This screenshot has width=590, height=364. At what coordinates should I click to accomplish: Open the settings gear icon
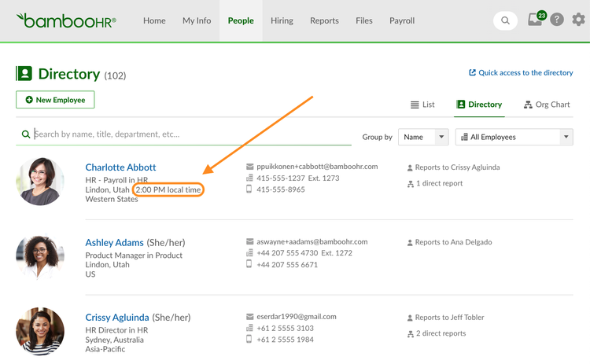pyautogui.click(x=578, y=19)
